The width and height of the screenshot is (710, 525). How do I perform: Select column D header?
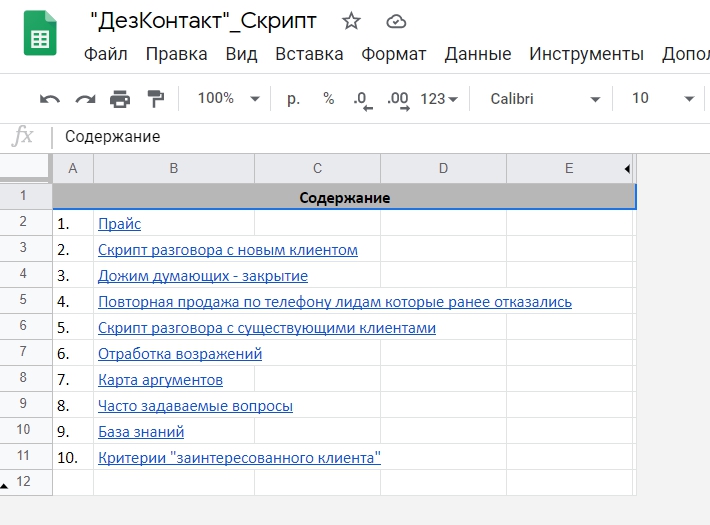click(x=443, y=169)
